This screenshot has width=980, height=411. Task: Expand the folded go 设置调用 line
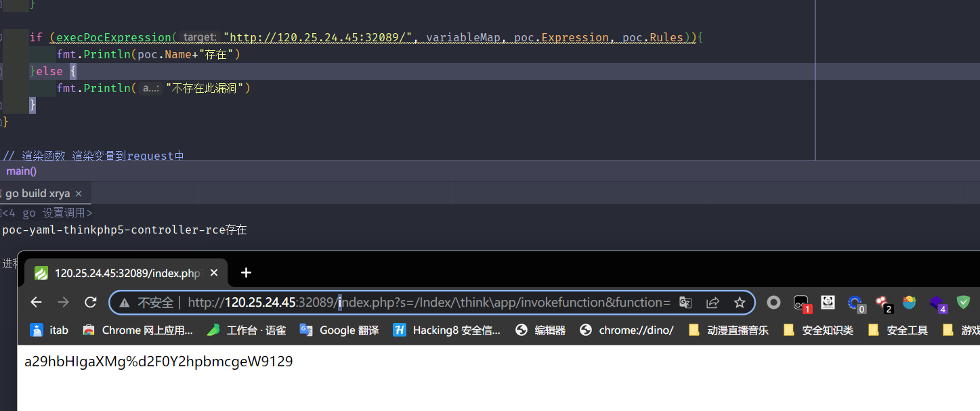pos(47,213)
